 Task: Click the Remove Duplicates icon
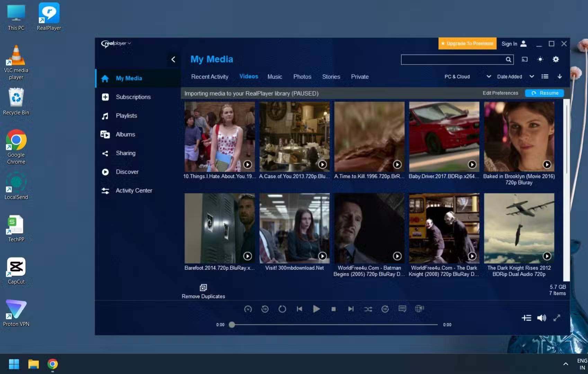click(203, 288)
